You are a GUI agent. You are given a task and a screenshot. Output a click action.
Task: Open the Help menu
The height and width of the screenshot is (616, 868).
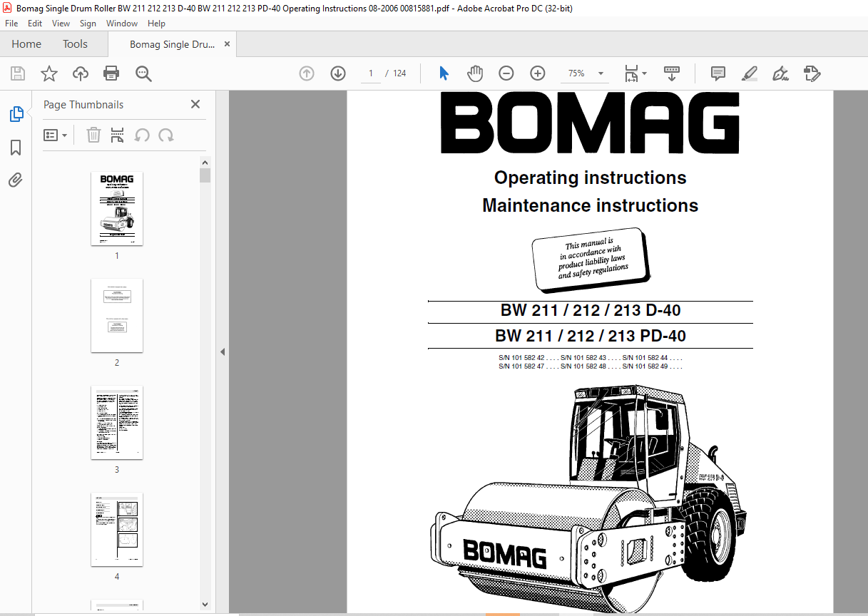point(156,24)
